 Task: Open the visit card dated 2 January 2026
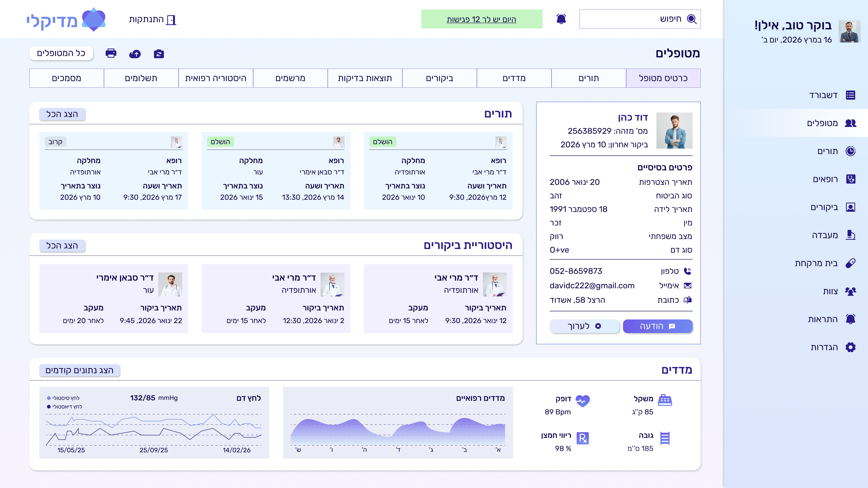(x=276, y=299)
